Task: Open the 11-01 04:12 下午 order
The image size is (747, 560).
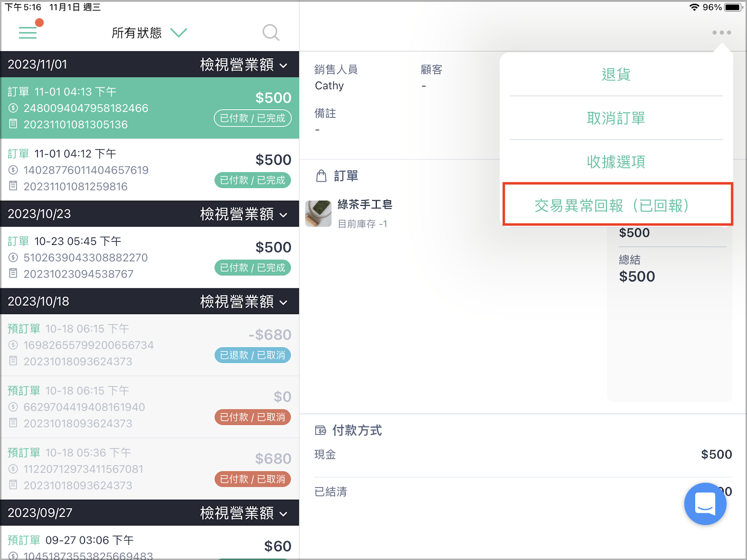Action: tap(150, 170)
